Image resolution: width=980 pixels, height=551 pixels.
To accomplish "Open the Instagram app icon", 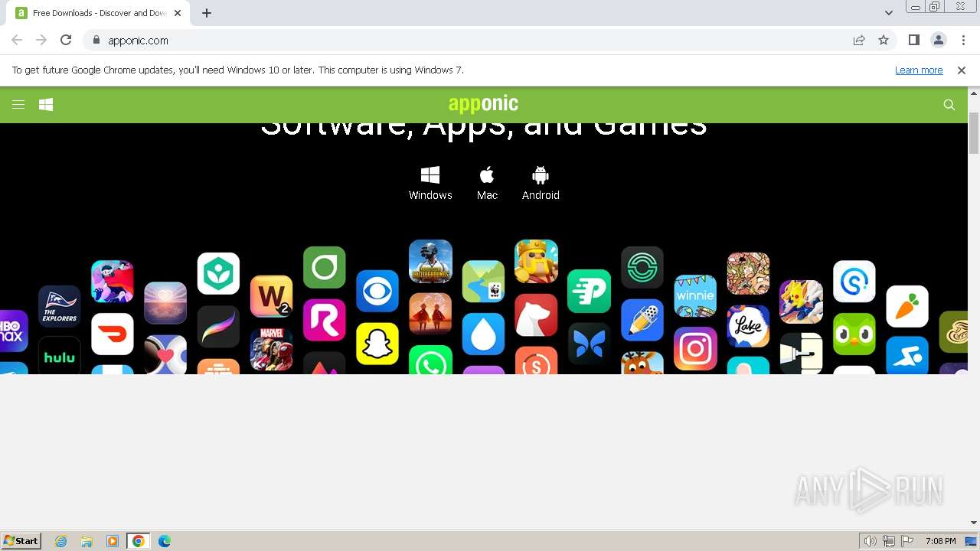I will [695, 348].
